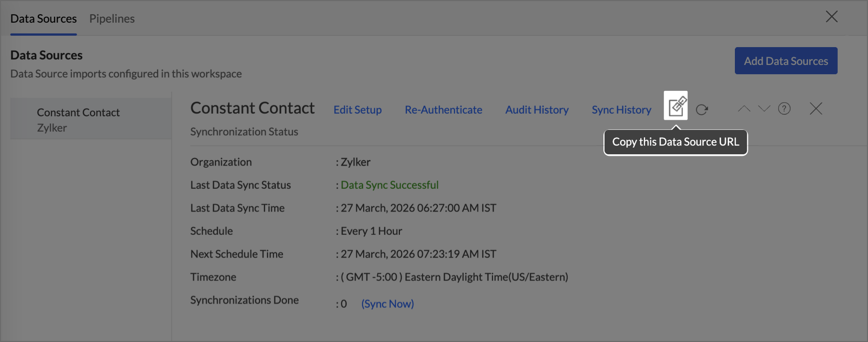
Task: Close the Data Sources dialog
Action: point(831,17)
